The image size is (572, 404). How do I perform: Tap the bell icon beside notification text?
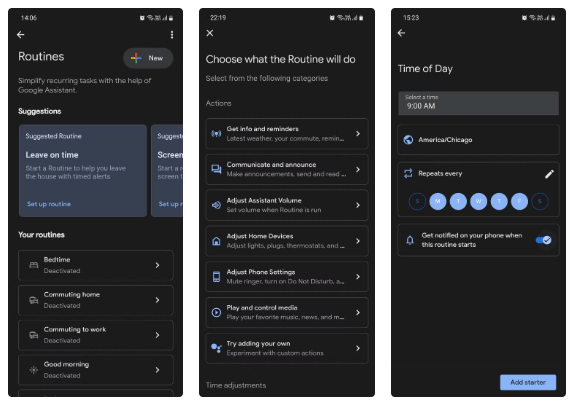(410, 240)
